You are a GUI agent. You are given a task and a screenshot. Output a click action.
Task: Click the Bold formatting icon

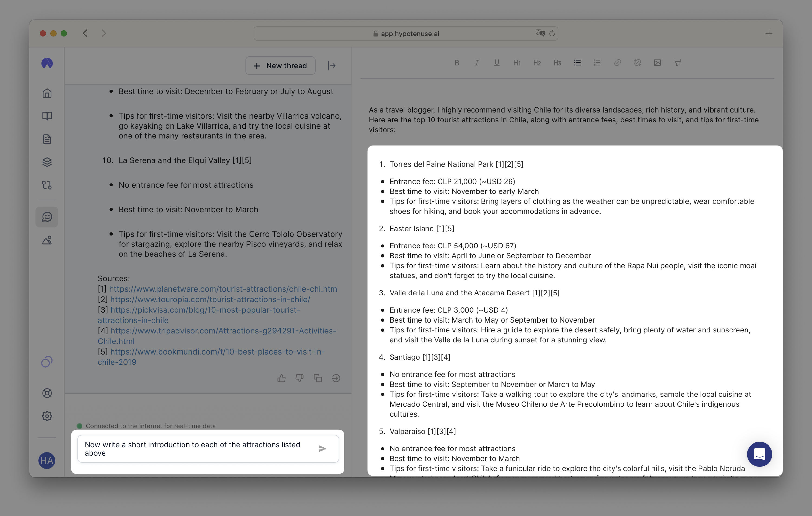tap(457, 63)
